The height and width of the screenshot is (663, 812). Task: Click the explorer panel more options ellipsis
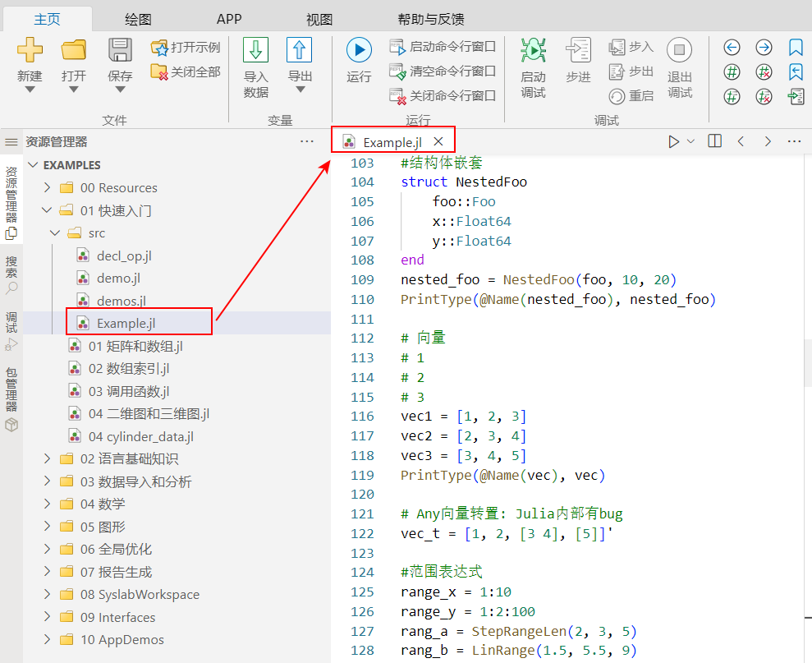coord(307,141)
